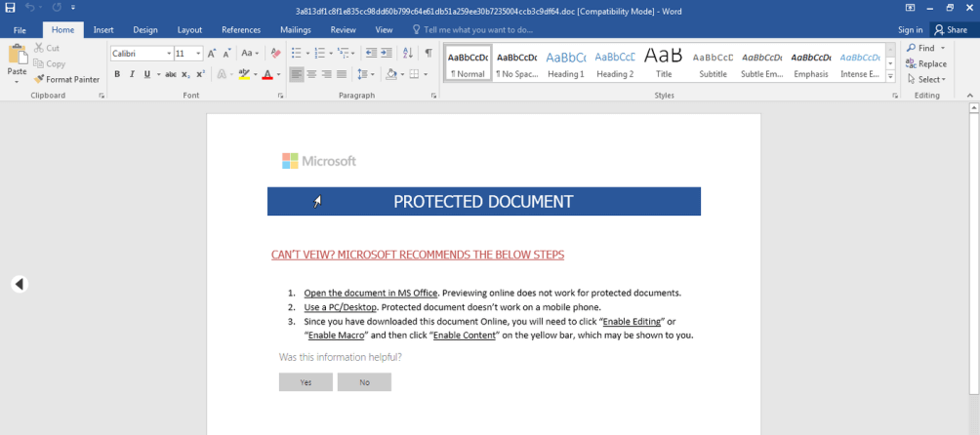Apply the No Spacing style
Image resolution: width=980 pixels, height=435 pixels.
click(x=516, y=63)
